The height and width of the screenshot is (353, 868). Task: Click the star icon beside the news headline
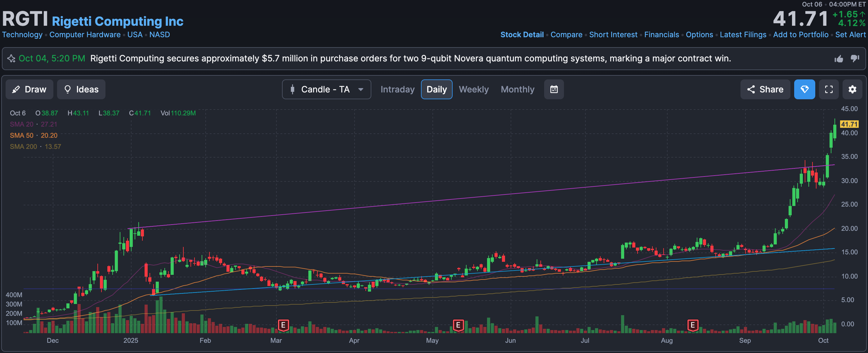[11, 59]
